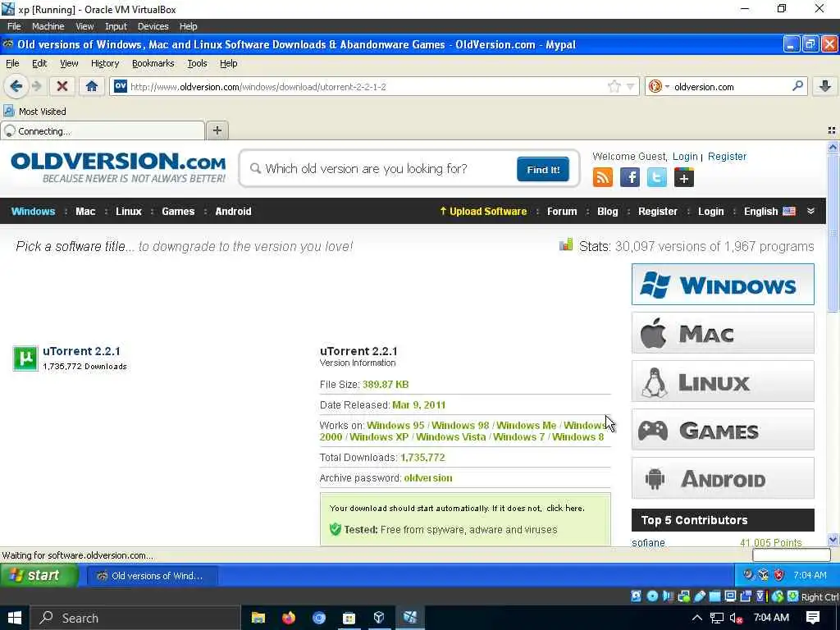Click the Login link beside Welcome Guest

coord(685,157)
